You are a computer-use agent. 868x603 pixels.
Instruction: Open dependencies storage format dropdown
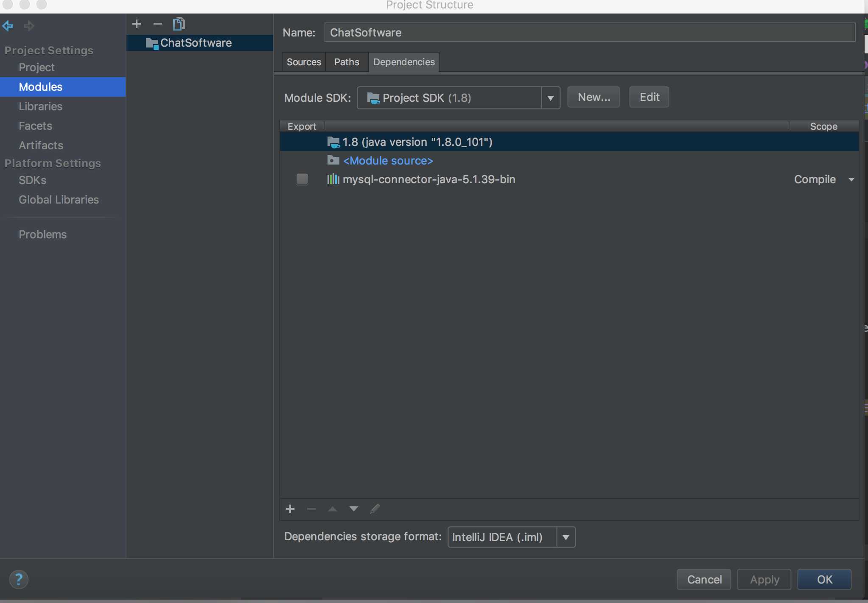[566, 537]
